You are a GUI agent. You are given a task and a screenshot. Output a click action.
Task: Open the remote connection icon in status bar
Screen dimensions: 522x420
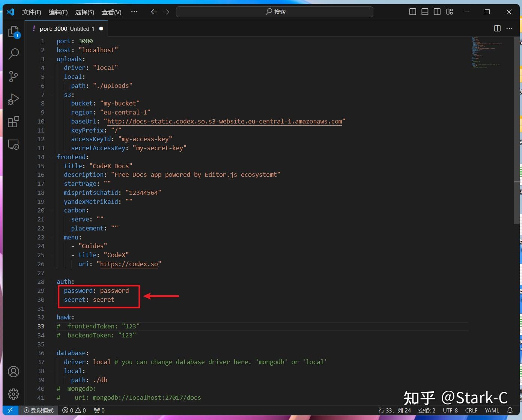tap(10, 410)
